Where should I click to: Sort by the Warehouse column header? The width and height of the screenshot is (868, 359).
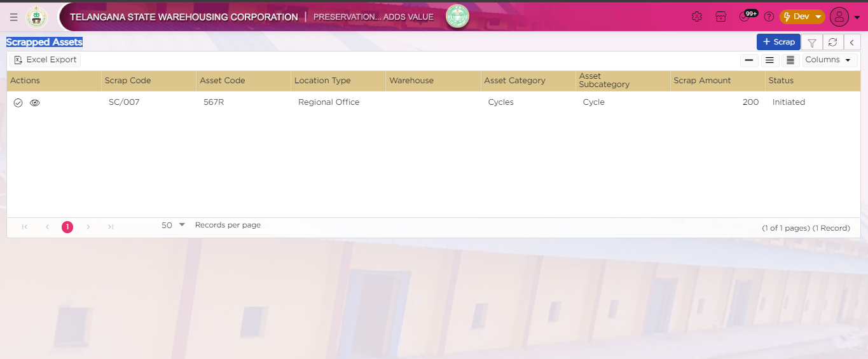pyautogui.click(x=433, y=81)
